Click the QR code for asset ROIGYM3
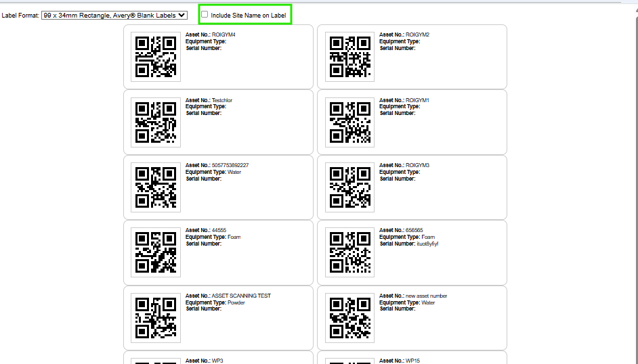This screenshot has height=364, width=638. [x=349, y=187]
